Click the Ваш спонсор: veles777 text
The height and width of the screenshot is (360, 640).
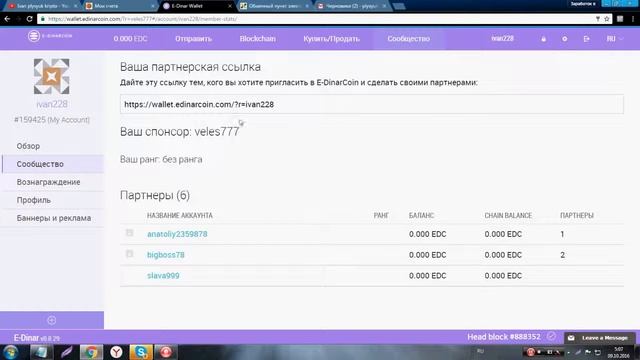(180, 132)
